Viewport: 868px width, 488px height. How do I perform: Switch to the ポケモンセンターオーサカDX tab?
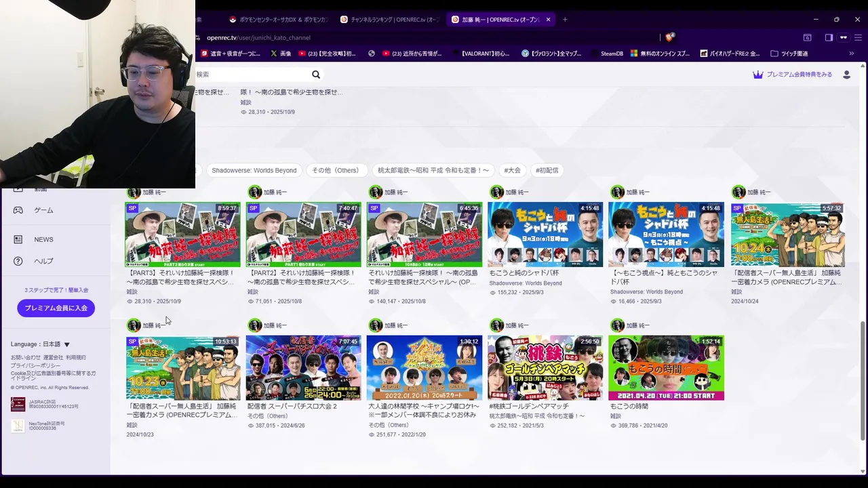(279, 20)
